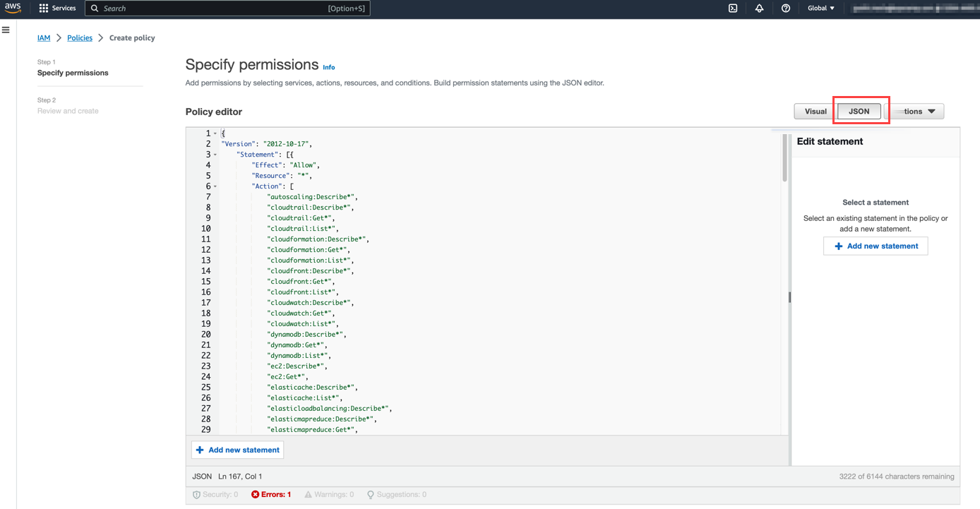
Task: Click the "Version": "2012-10-17" line
Action: click(x=266, y=144)
